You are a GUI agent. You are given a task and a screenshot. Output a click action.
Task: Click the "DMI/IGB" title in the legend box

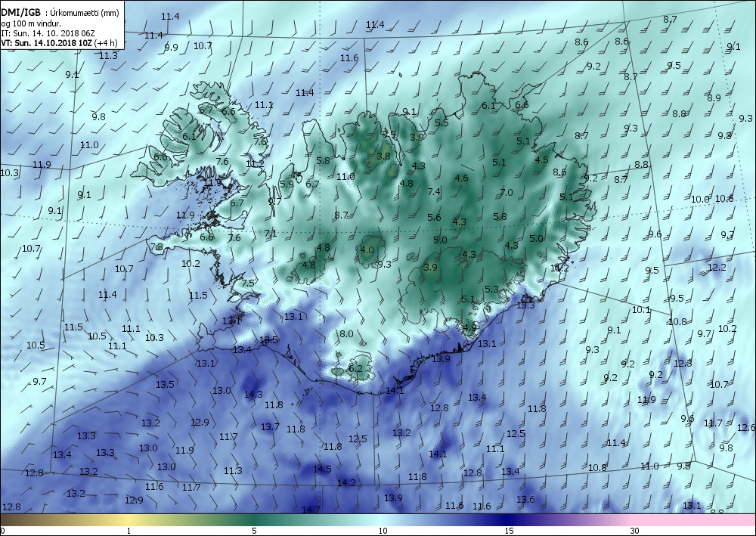coord(20,13)
